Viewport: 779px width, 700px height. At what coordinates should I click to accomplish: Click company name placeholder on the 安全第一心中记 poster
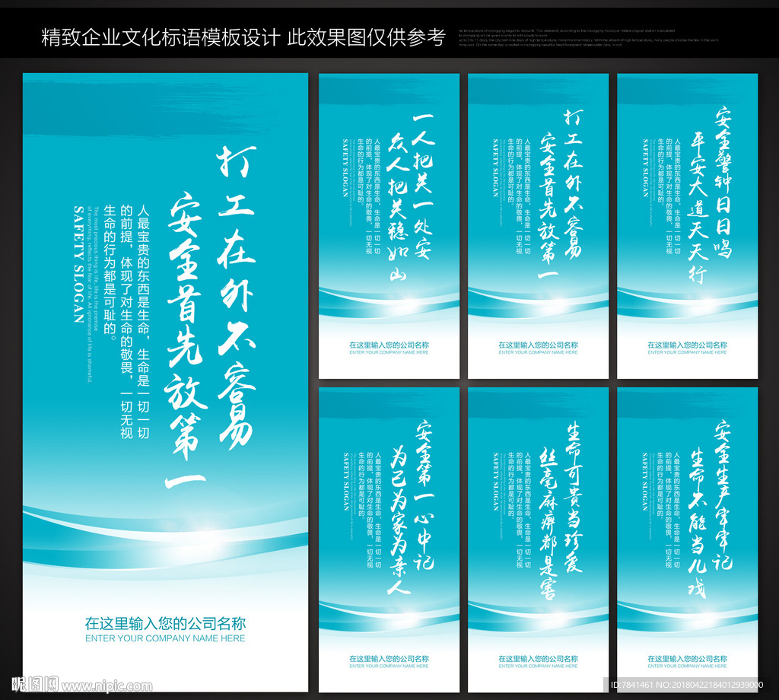[x=389, y=659]
